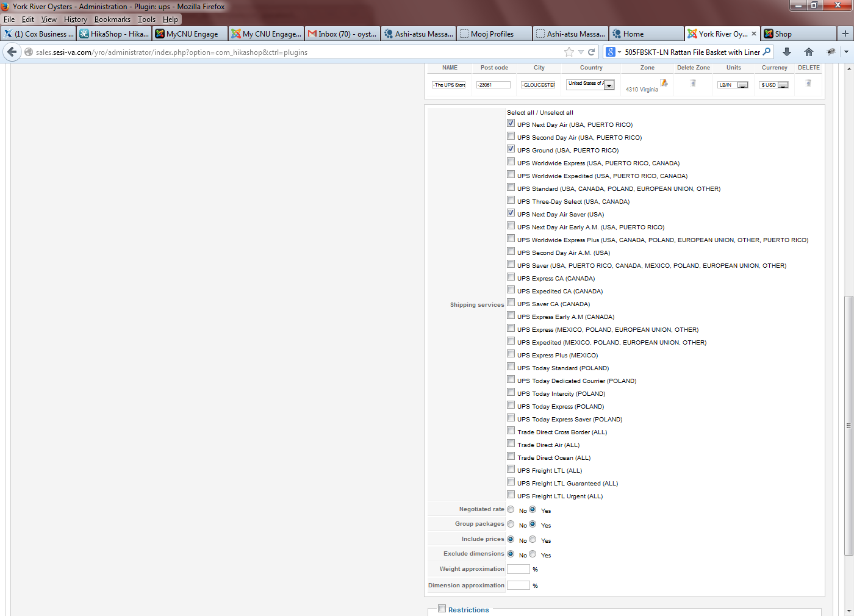The image size is (854, 616).
Task: Click the scrollbar down arrow
Action: [849, 611]
